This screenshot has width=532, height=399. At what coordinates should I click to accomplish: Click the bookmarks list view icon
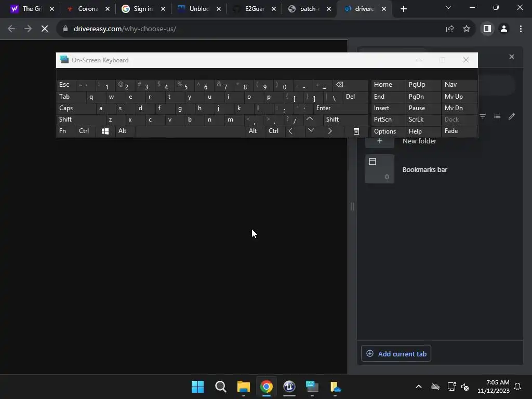pos(497,116)
